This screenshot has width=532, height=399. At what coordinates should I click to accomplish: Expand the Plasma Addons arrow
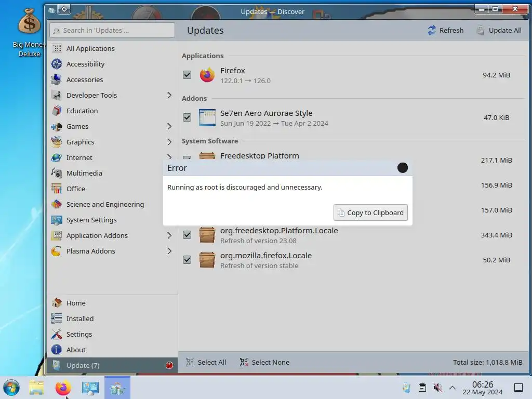pos(169,251)
